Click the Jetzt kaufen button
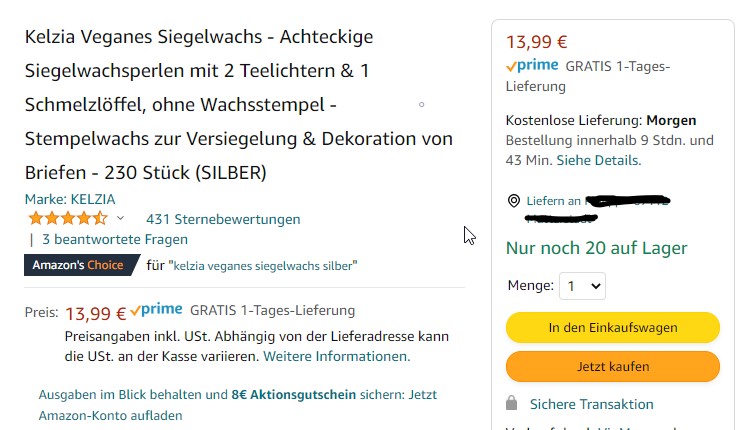This screenshot has height=430, width=739. coord(612,366)
